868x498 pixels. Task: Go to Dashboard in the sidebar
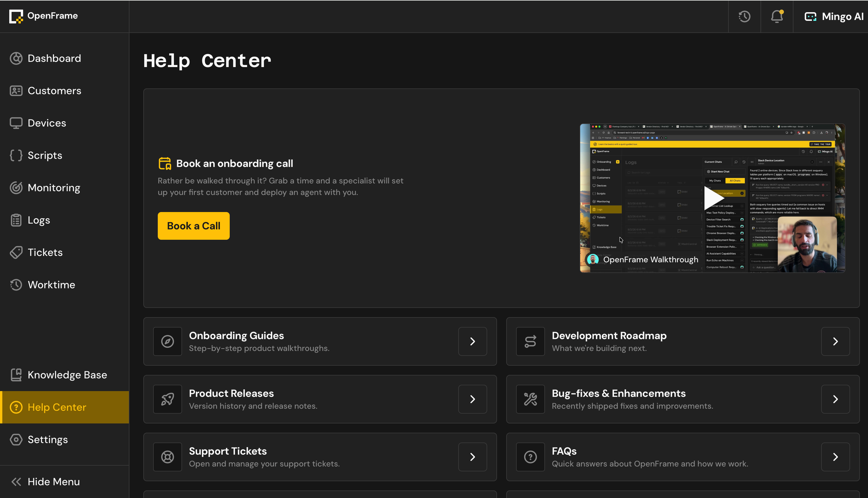click(65, 58)
